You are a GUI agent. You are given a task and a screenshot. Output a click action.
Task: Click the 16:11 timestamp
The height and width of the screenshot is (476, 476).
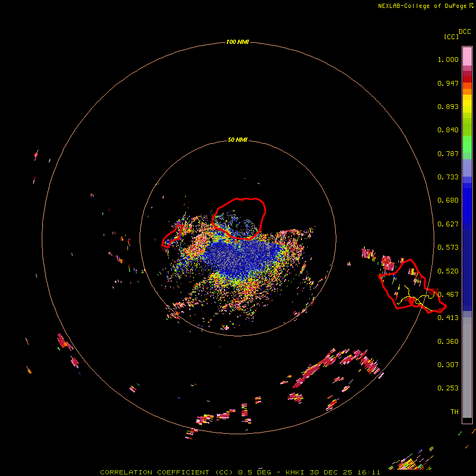coord(368,472)
